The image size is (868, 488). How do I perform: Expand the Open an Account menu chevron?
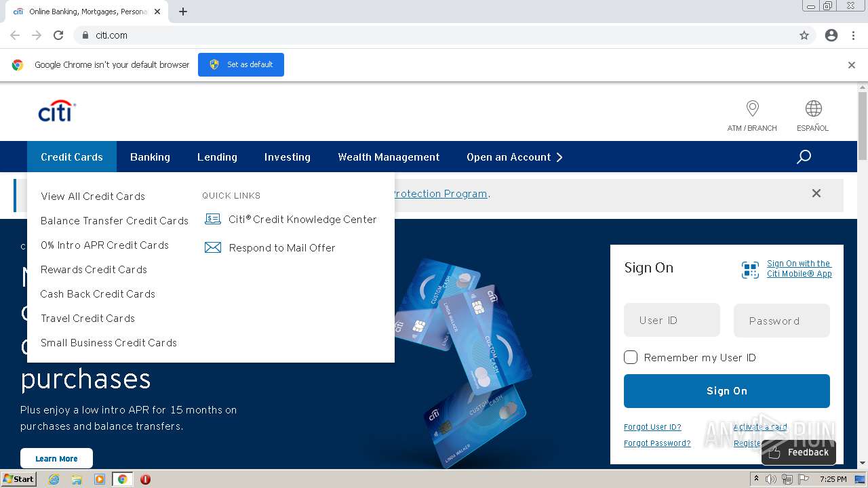559,157
